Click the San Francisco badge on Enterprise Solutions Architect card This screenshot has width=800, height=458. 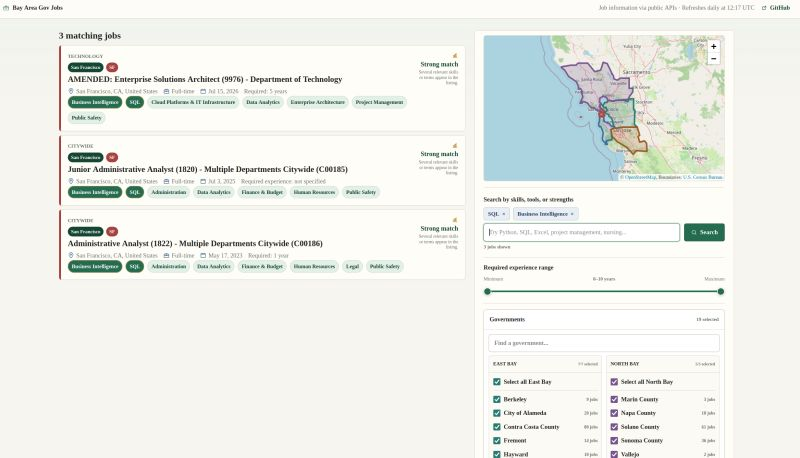tap(86, 67)
